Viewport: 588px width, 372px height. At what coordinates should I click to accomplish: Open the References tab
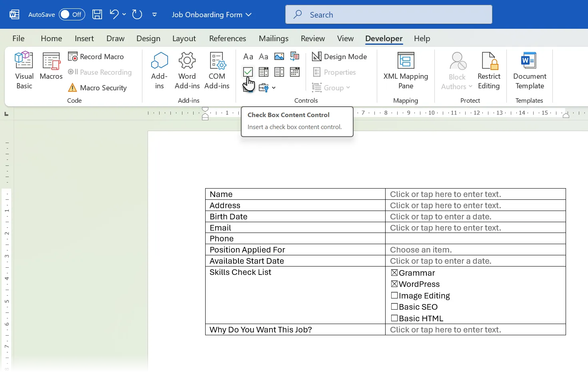coord(228,38)
